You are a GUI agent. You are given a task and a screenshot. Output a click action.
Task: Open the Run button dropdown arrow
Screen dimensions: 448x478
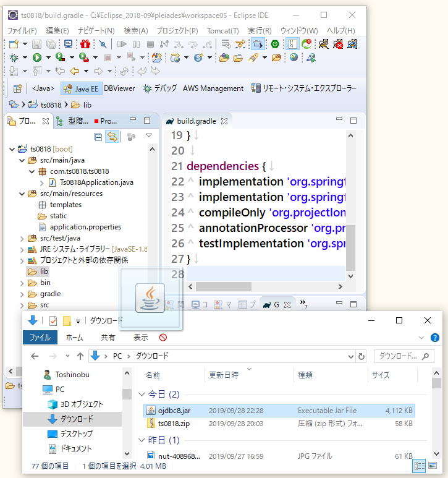tap(48, 58)
